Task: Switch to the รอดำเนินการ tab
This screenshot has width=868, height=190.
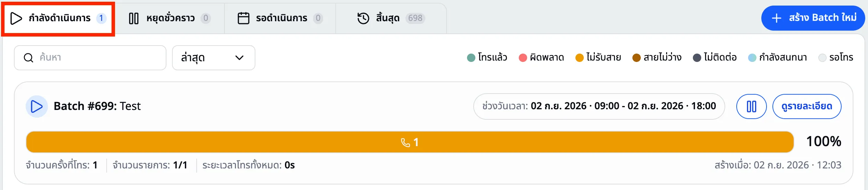Action: coord(280,18)
